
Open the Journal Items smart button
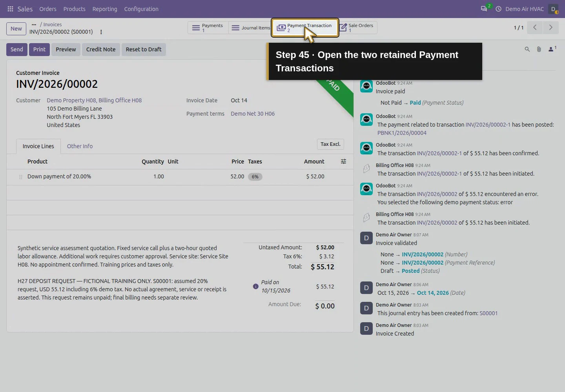(250, 27)
